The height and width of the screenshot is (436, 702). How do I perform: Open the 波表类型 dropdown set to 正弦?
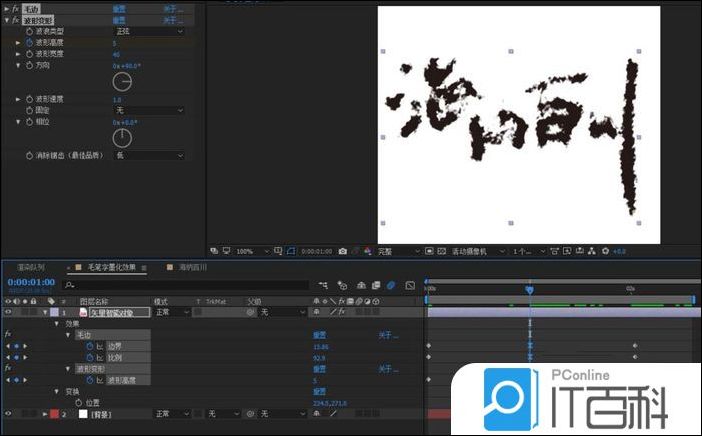149,32
